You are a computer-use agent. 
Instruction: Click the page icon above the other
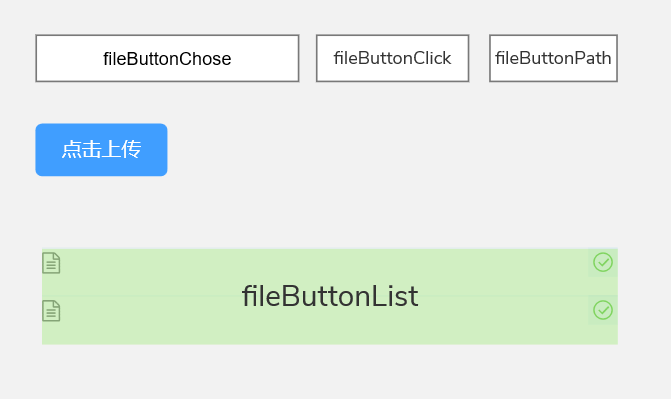coord(51,263)
